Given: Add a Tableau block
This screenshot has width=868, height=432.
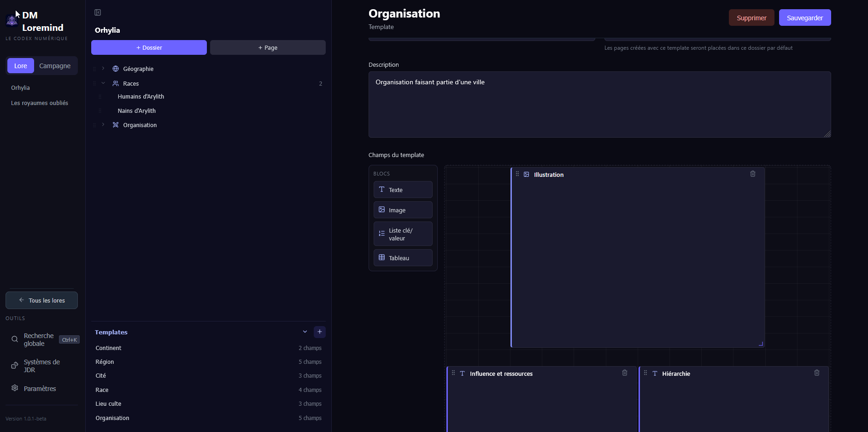Looking at the screenshot, I should (403, 258).
